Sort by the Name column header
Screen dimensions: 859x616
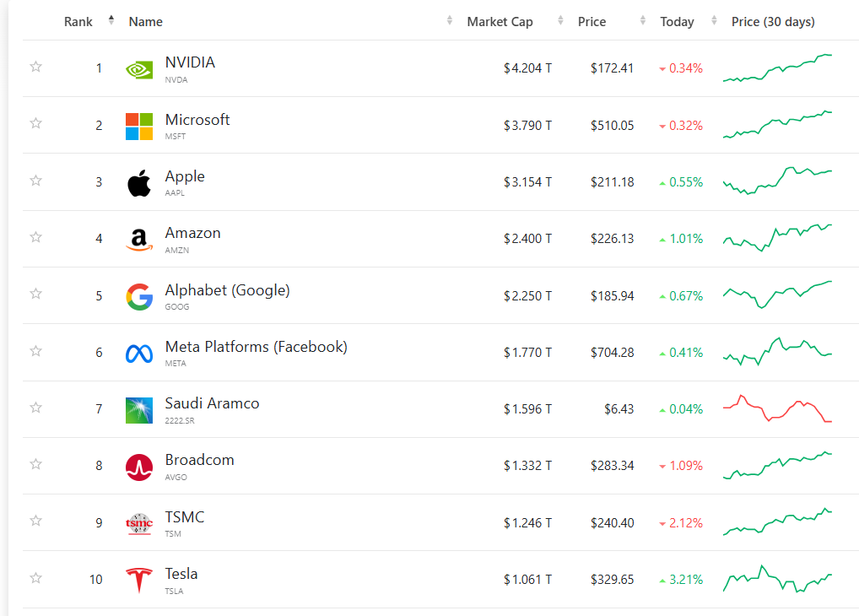point(146,22)
